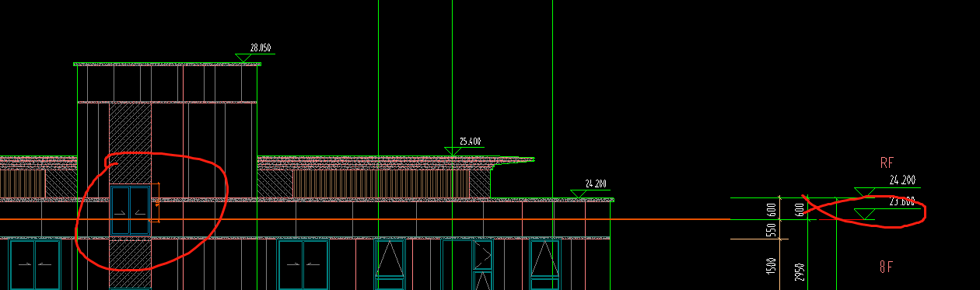The width and height of the screenshot is (980, 290).
Task: Click the 24.200 label below RF
Action: (902, 180)
